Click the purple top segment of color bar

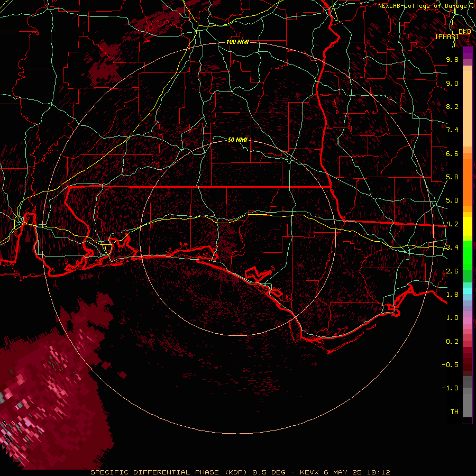coord(467,53)
